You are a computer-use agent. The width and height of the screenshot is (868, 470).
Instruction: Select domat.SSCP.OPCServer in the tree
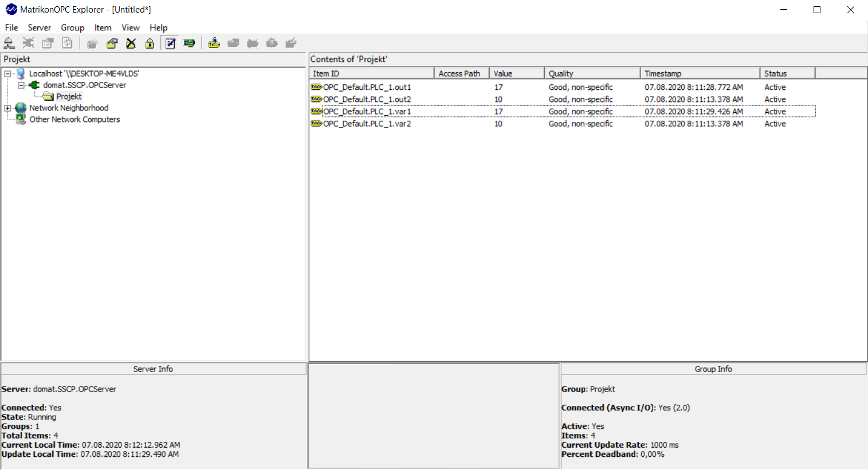pyautogui.click(x=85, y=85)
